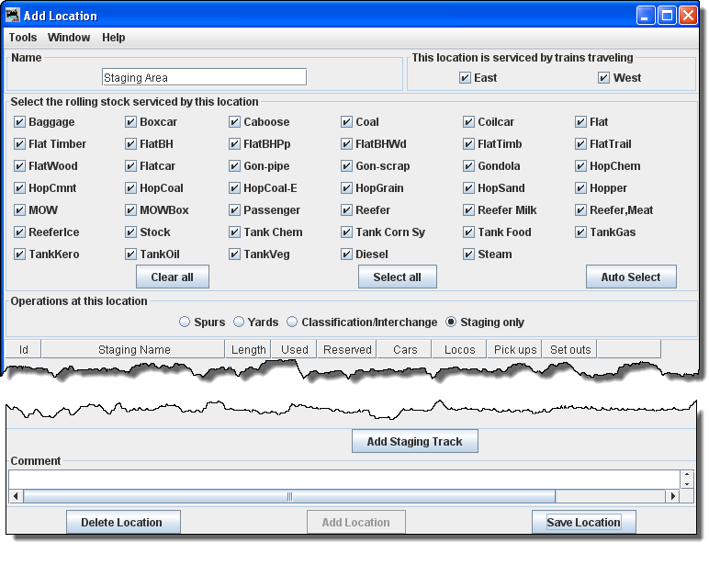Select Classification/Interchange radio button
709x588 pixels.
click(292, 322)
